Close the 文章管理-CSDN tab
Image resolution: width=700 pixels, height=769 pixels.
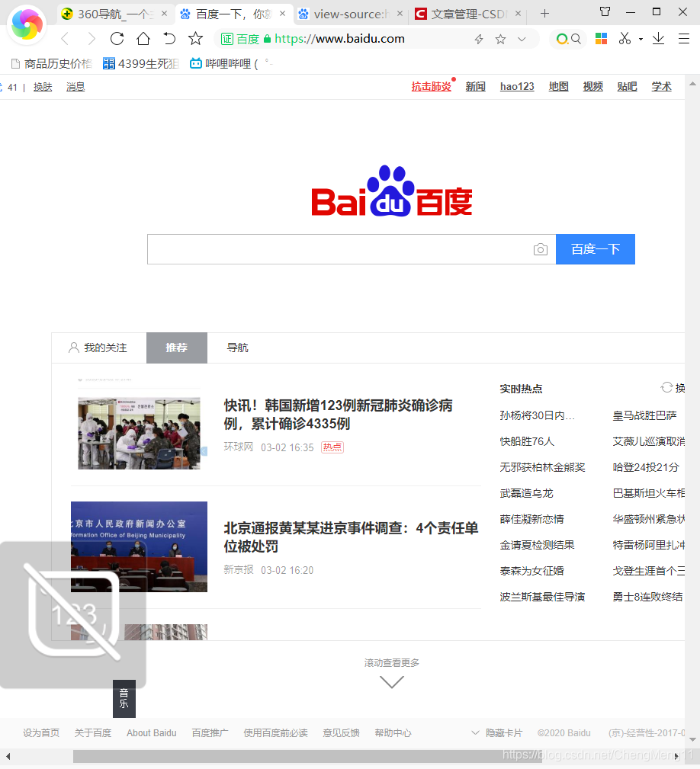(x=518, y=14)
